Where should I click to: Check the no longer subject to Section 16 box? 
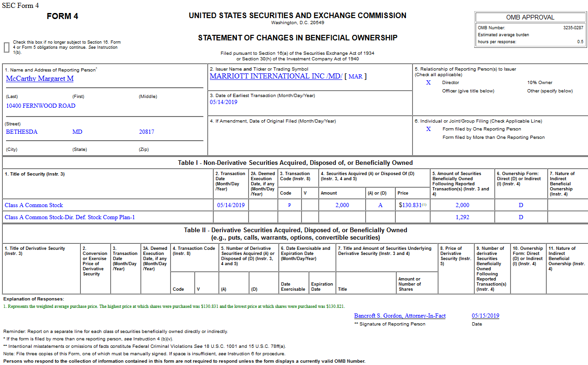(x=6, y=46)
